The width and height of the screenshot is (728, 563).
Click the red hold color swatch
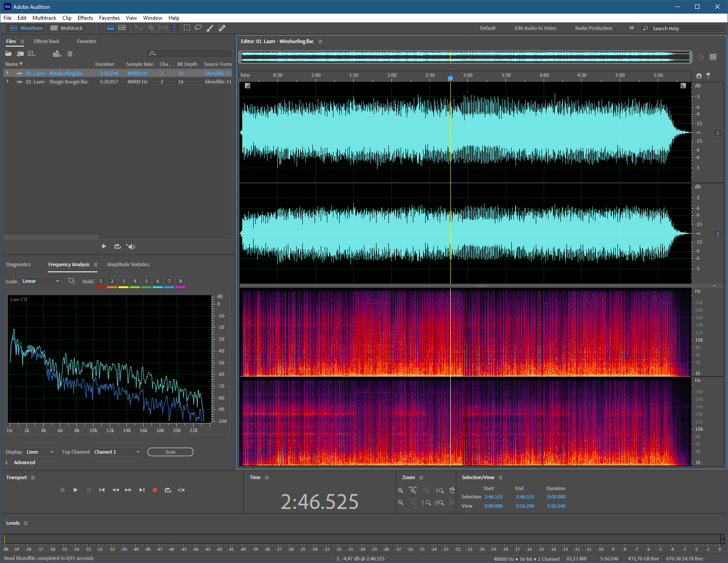click(100, 287)
